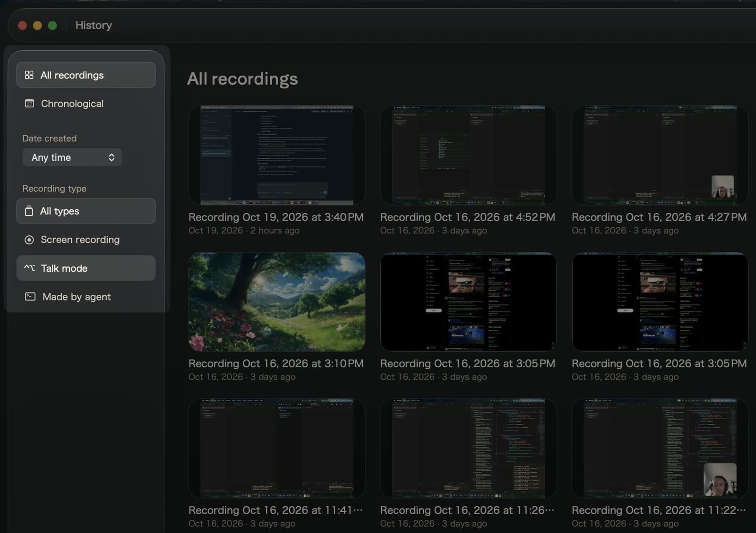Switch to Chronological view
The height and width of the screenshot is (533, 756).
[86, 103]
